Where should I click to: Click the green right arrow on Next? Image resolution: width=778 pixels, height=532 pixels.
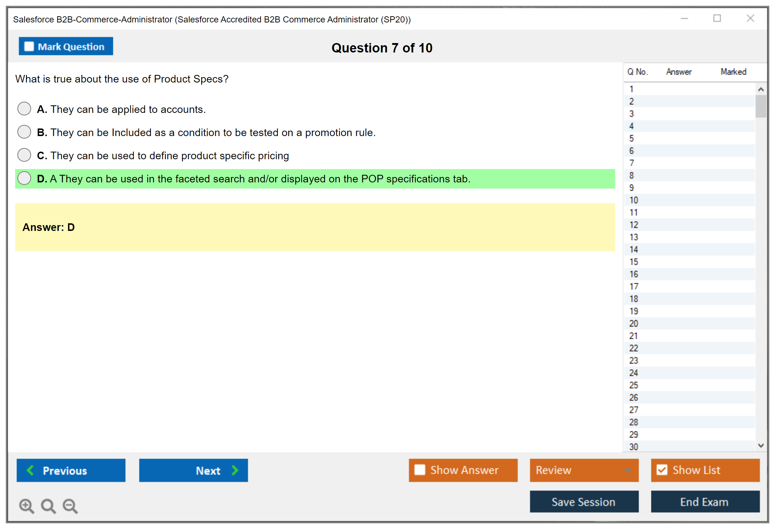[x=235, y=470]
